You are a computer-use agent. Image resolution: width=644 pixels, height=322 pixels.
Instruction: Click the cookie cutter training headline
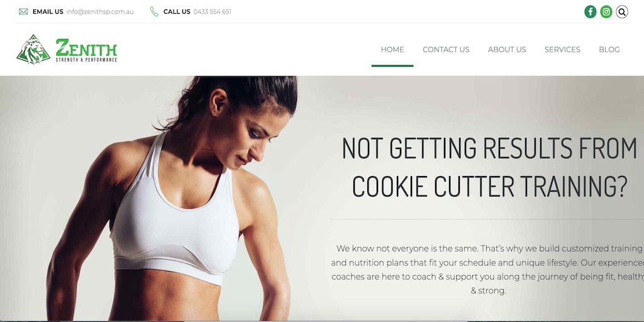[489, 167]
